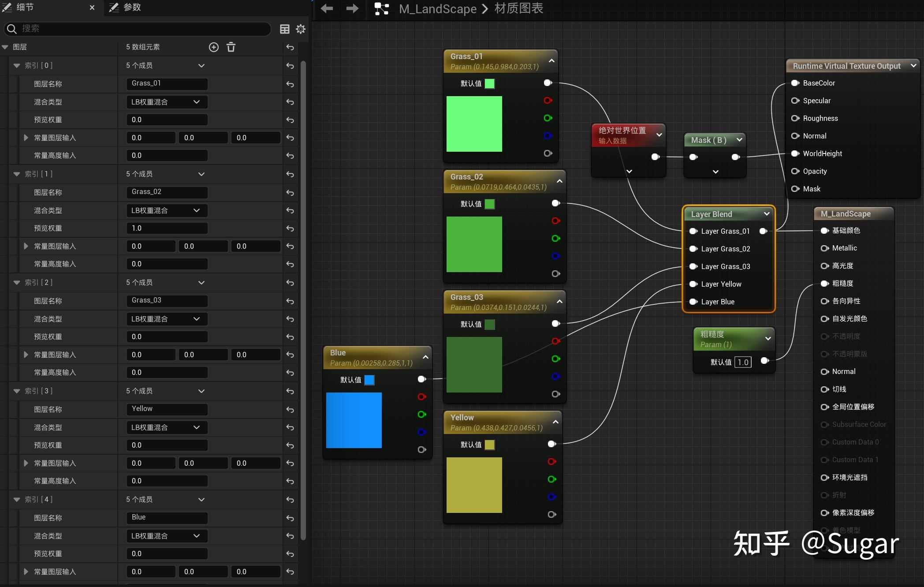Collapse the Yellow node preview
Viewport: 924px width, 587px height.
pyautogui.click(x=555, y=422)
